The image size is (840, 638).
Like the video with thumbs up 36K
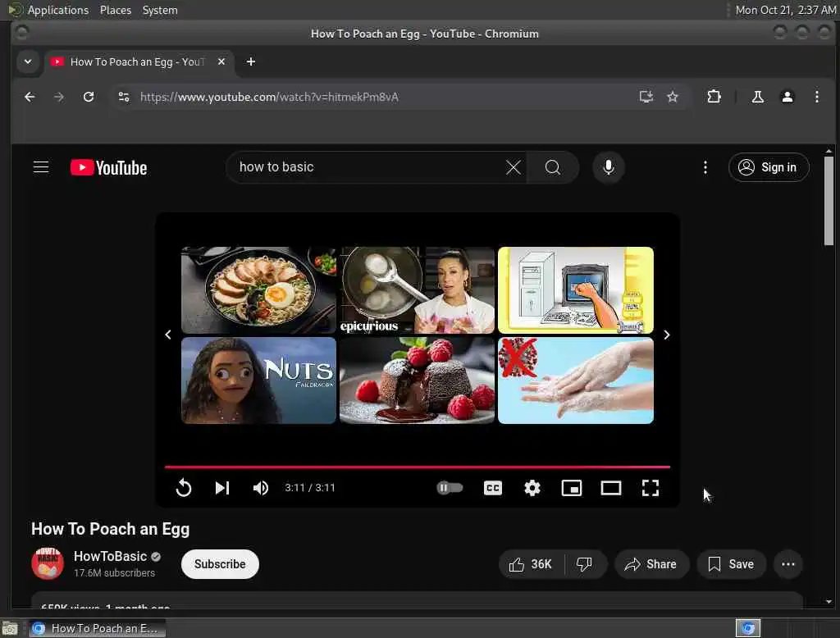tap(531, 564)
